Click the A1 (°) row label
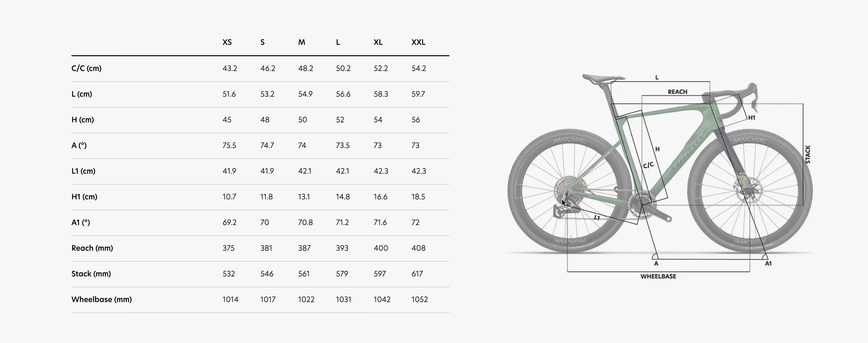 [x=80, y=222]
